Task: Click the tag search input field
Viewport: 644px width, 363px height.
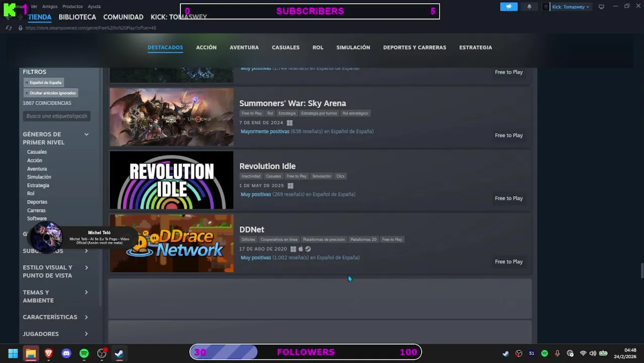Action: pyautogui.click(x=56, y=116)
